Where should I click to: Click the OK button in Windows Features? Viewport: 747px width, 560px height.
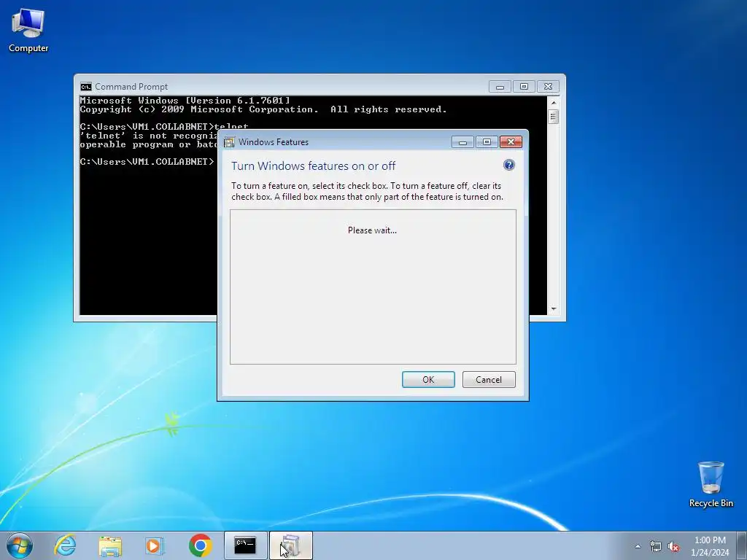(x=428, y=379)
